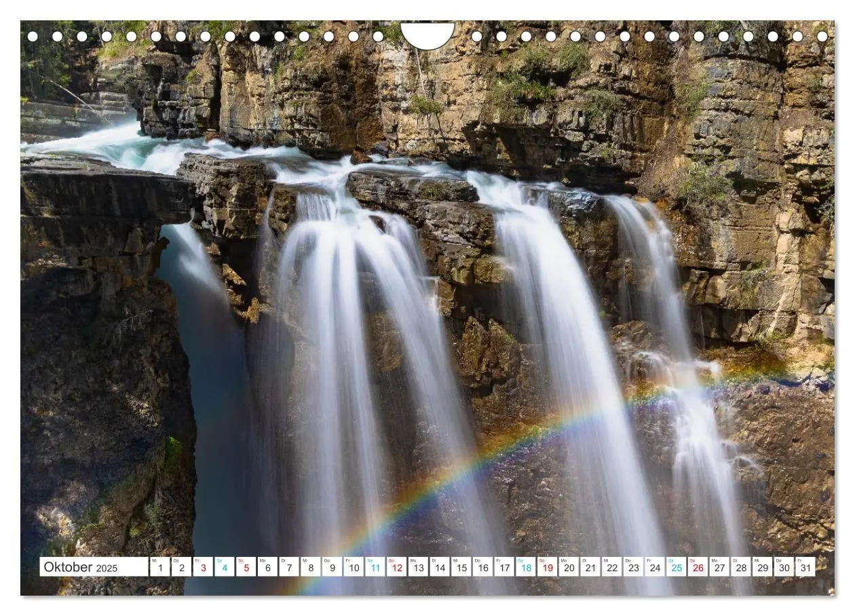
Task: Click the Oktober 2025 month label
Action: (x=81, y=567)
